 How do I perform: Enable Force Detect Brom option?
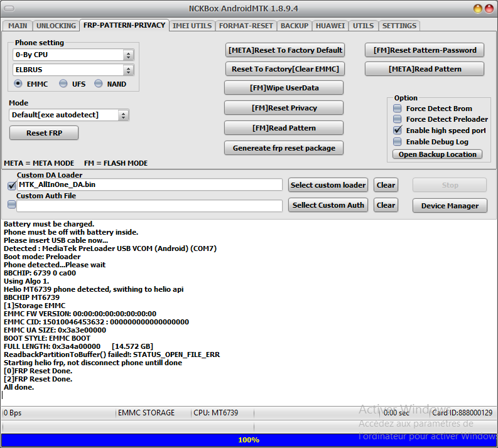pyautogui.click(x=398, y=109)
